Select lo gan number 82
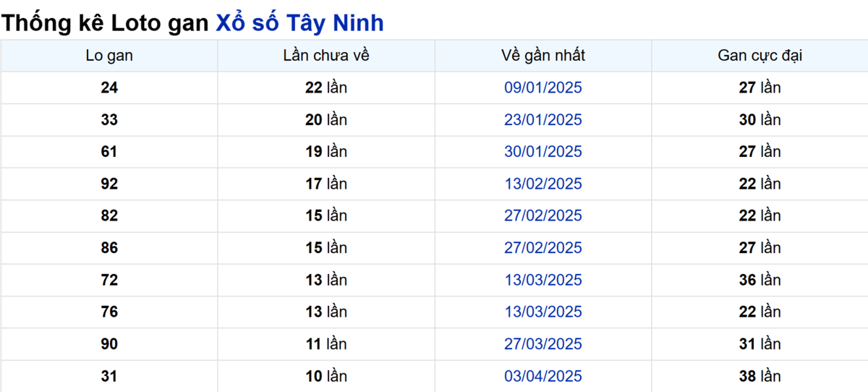Viewport: 868px width, 392px height. (x=109, y=216)
